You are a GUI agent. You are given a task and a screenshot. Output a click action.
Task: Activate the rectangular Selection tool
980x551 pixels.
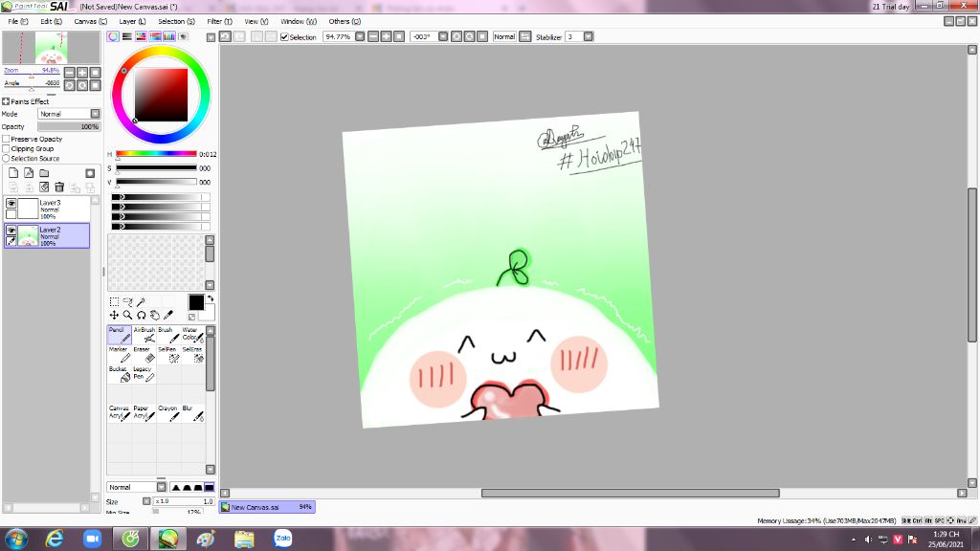tap(114, 302)
